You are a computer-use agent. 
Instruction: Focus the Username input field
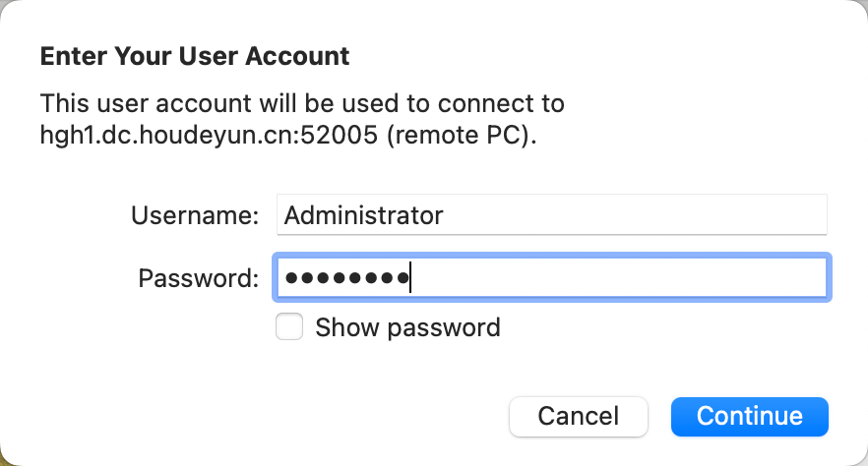(x=551, y=214)
